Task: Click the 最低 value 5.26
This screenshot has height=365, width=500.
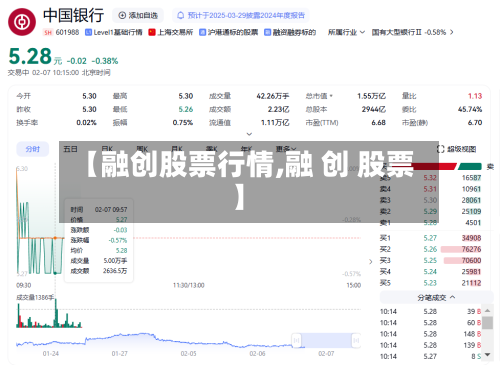Action: point(186,109)
